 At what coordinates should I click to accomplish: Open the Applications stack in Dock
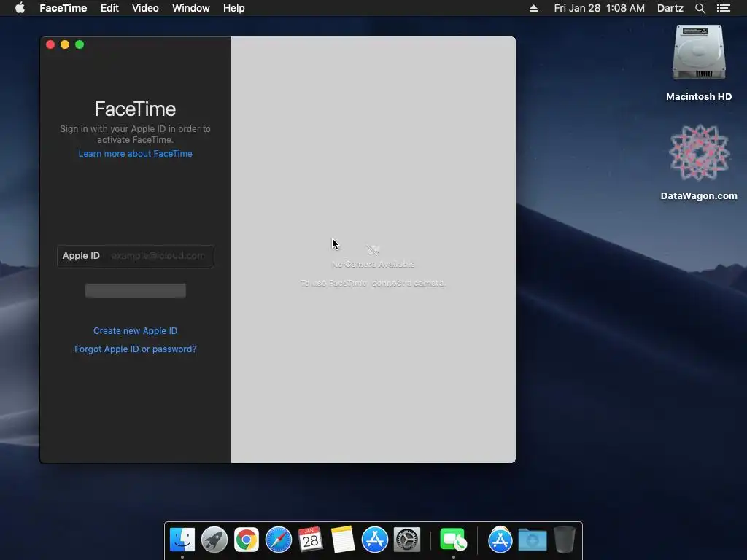coord(500,540)
